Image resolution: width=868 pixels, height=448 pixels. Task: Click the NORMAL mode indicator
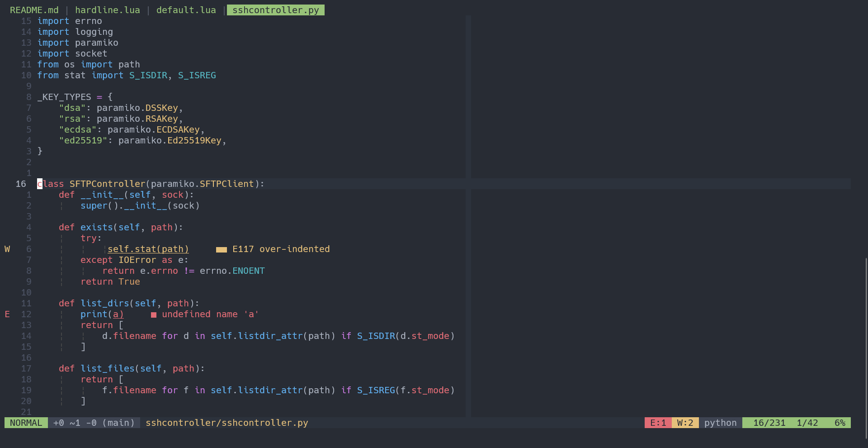pos(26,423)
